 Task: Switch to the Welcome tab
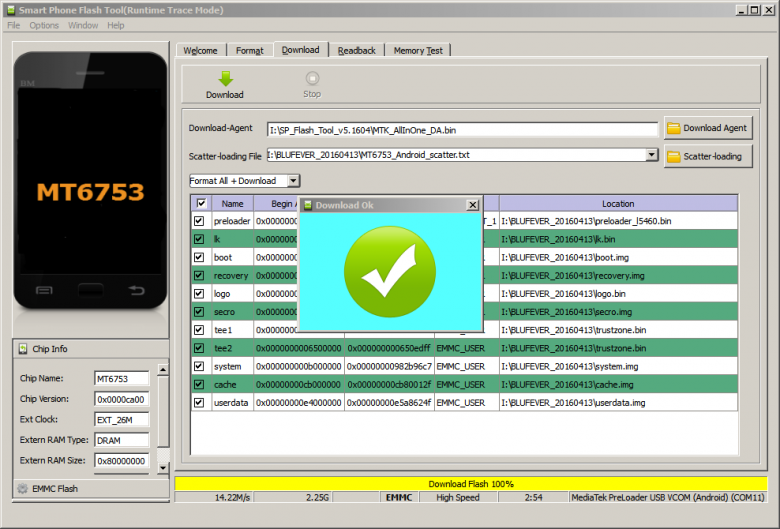click(x=200, y=50)
